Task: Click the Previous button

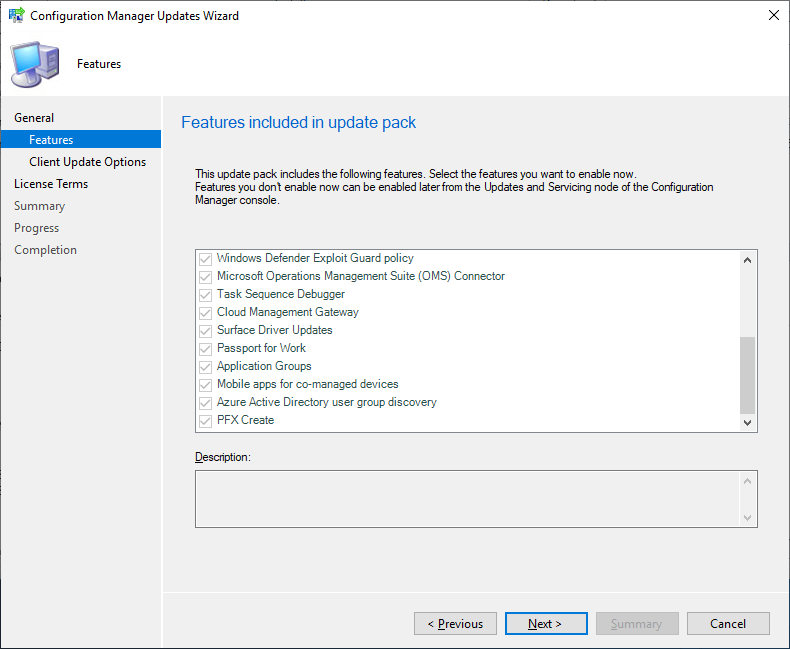Action: pos(455,624)
